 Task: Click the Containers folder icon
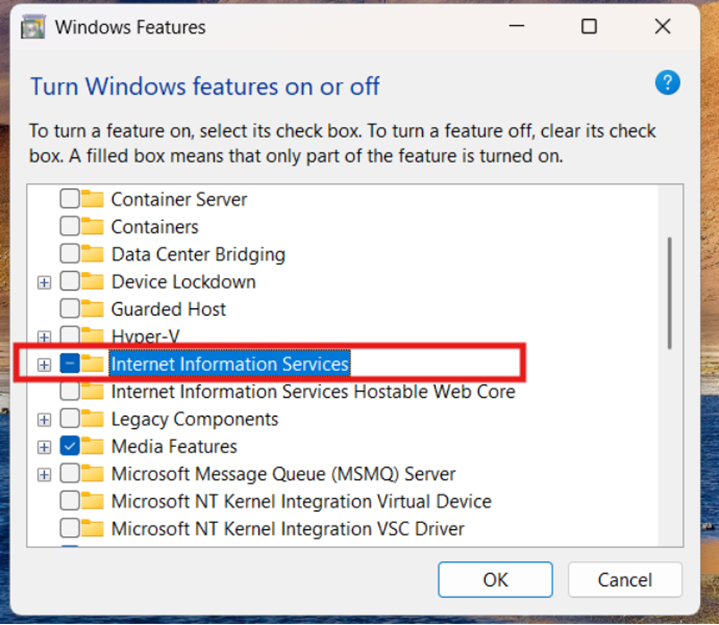coord(92,227)
